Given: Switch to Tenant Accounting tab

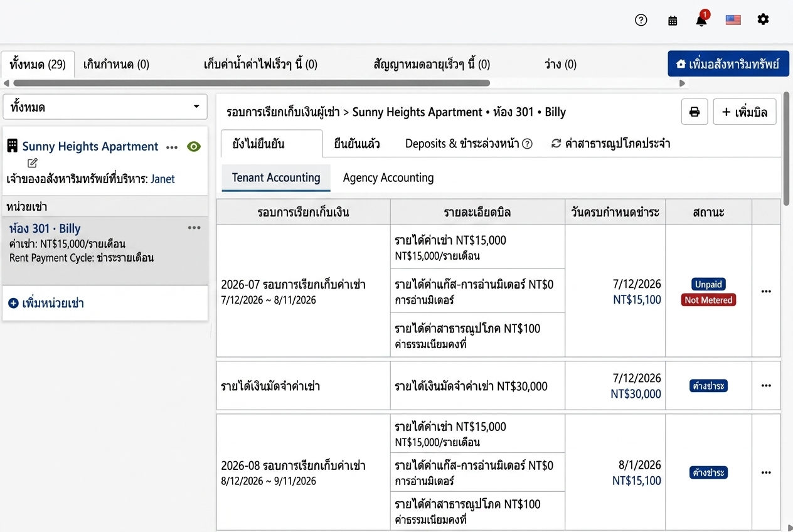Looking at the screenshot, I should pyautogui.click(x=276, y=178).
